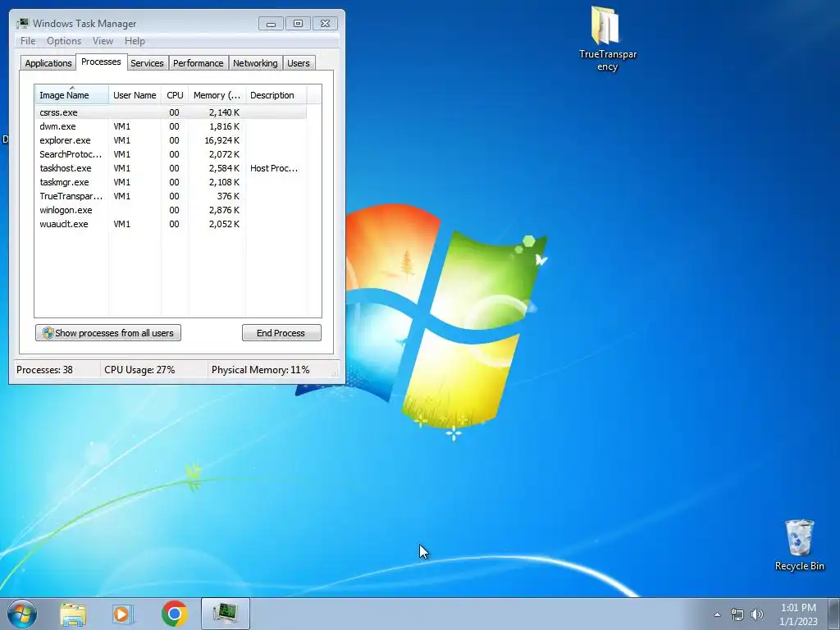Sort by CPU column header
The width and height of the screenshot is (840, 630).
pos(175,95)
